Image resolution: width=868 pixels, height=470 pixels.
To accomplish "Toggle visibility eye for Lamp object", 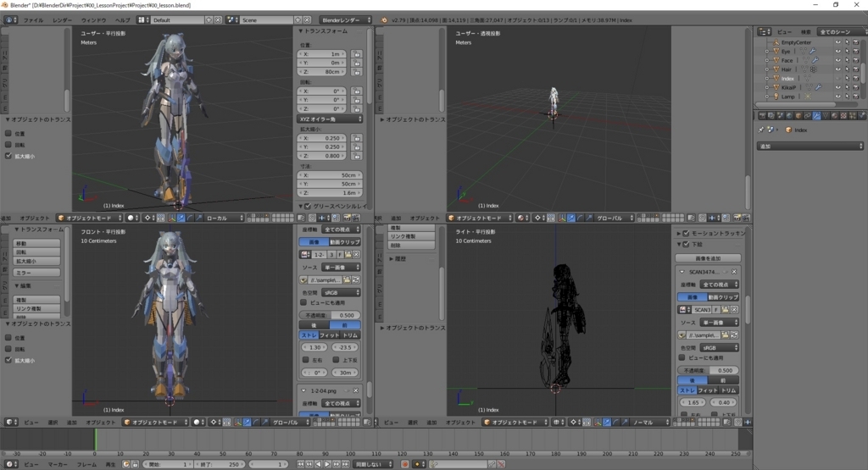I will [837, 97].
